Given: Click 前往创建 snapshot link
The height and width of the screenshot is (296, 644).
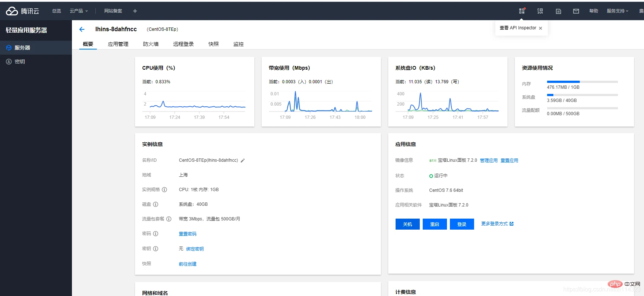Looking at the screenshot, I should (188, 264).
